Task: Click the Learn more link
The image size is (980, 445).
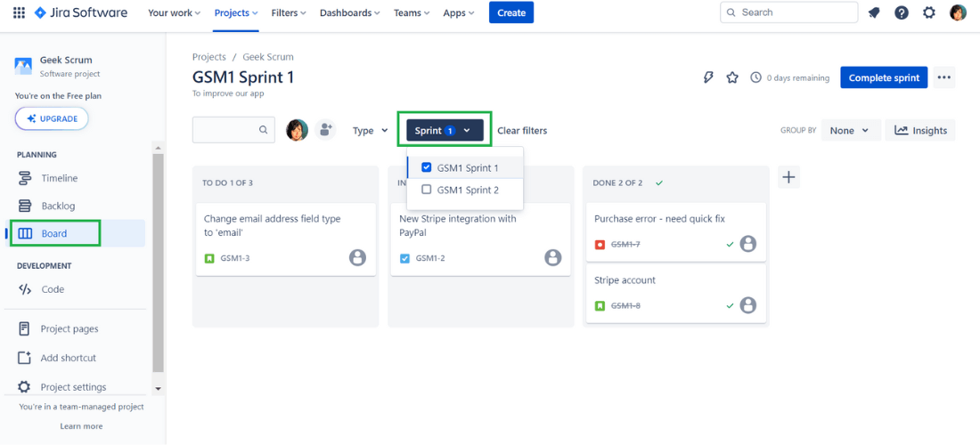Action: (81, 426)
